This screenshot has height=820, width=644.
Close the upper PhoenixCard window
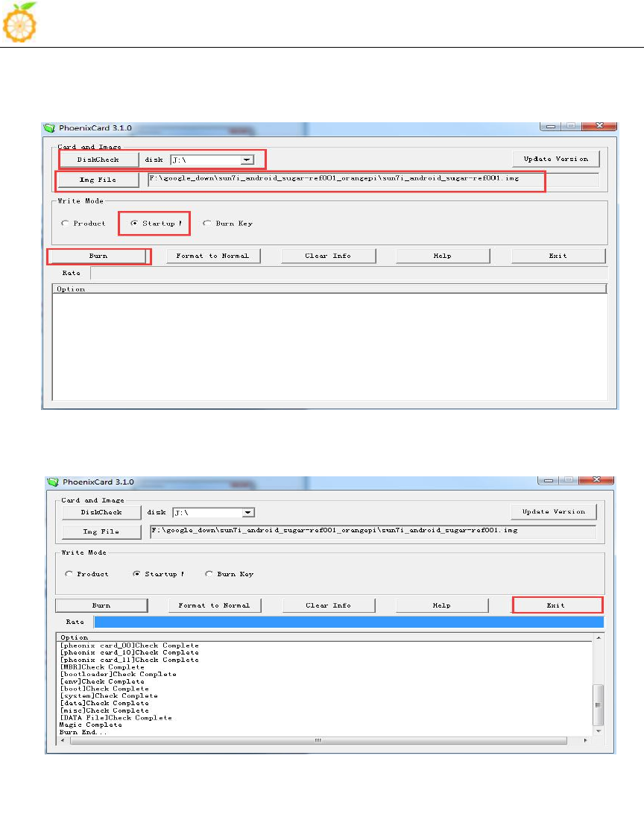pyautogui.click(x=599, y=126)
